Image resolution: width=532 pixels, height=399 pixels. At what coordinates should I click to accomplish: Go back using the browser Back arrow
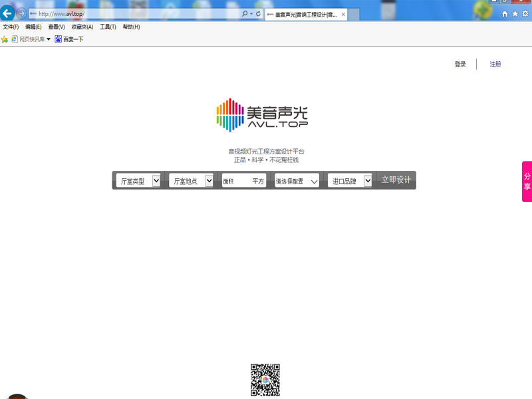click(x=7, y=13)
